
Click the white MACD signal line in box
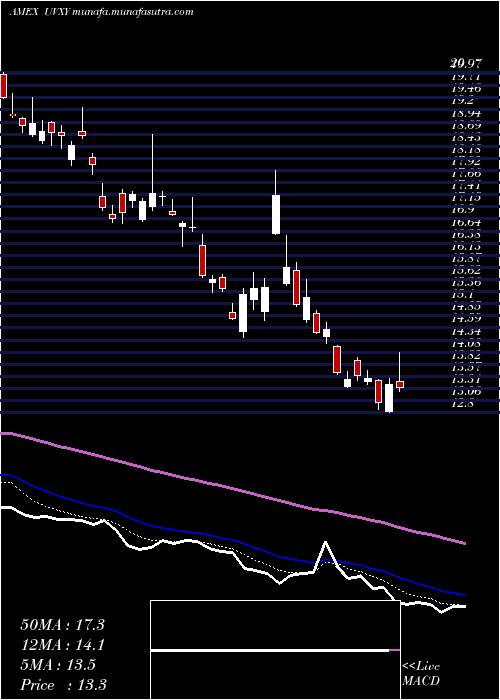pos(270,650)
